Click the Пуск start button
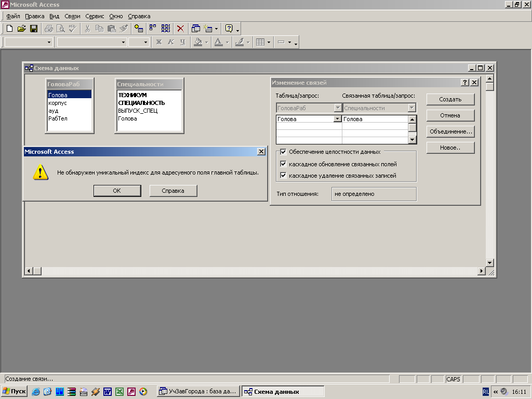This screenshot has width=532, height=399. click(x=14, y=391)
